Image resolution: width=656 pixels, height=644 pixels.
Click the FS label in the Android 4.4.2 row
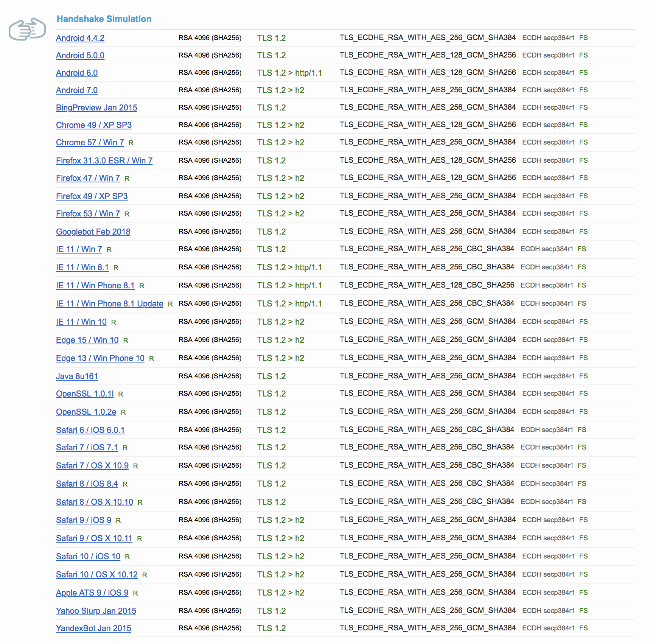[x=583, y=38]
